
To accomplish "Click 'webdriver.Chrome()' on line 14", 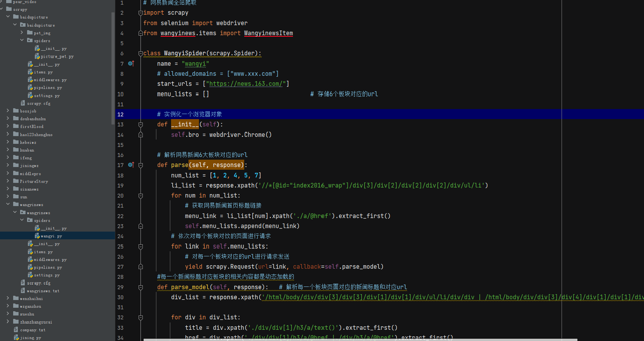I will point(240,135).
